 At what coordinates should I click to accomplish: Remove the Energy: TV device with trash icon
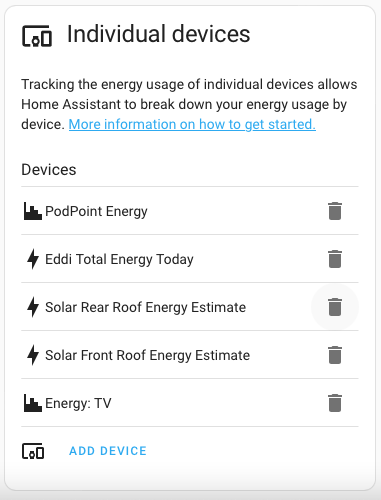click(335, 403)
